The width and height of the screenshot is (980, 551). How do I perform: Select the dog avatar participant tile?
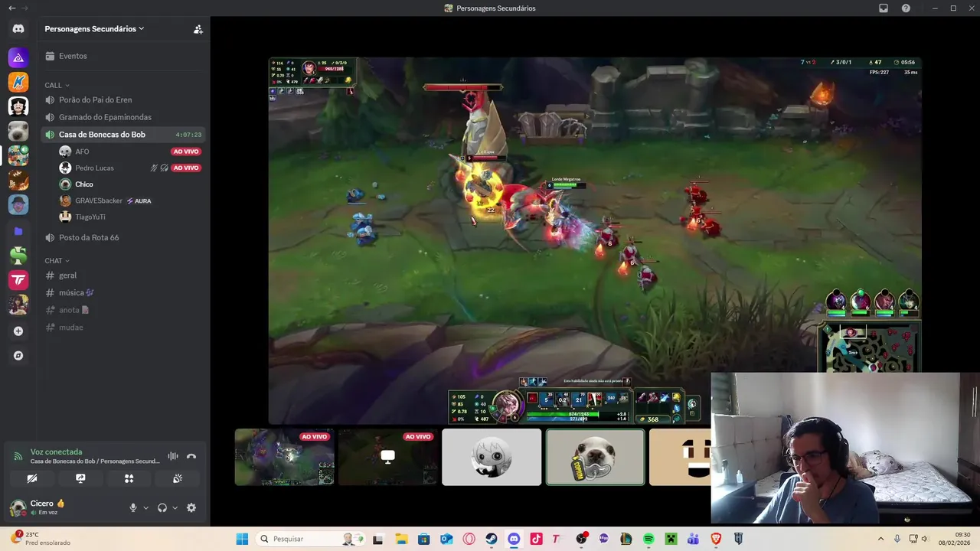pyautogui.click(x=595, y=457)
